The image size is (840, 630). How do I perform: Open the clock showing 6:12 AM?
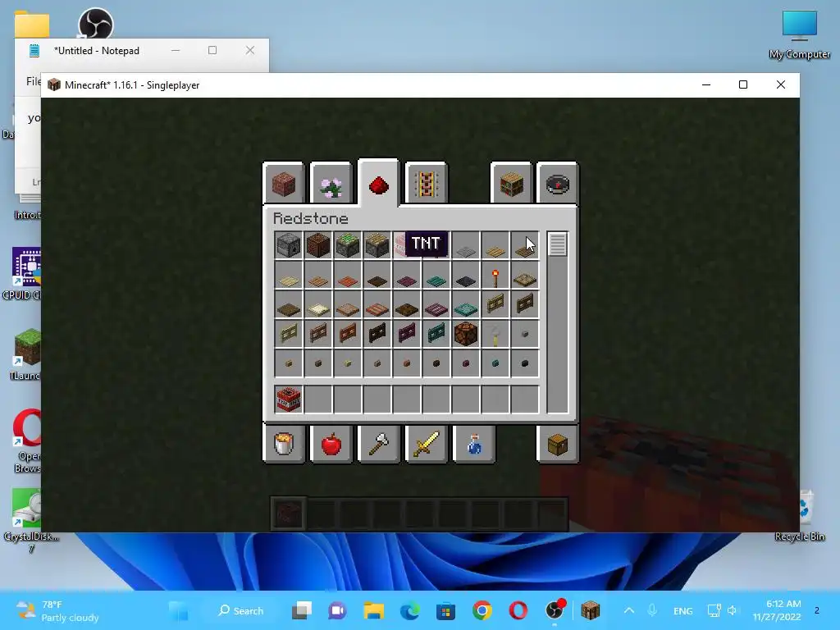click(x=777, y=610)
